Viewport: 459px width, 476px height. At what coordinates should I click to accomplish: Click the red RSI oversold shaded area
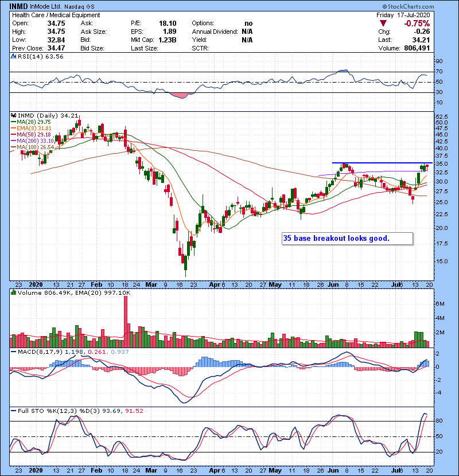[x=181, y=96]
